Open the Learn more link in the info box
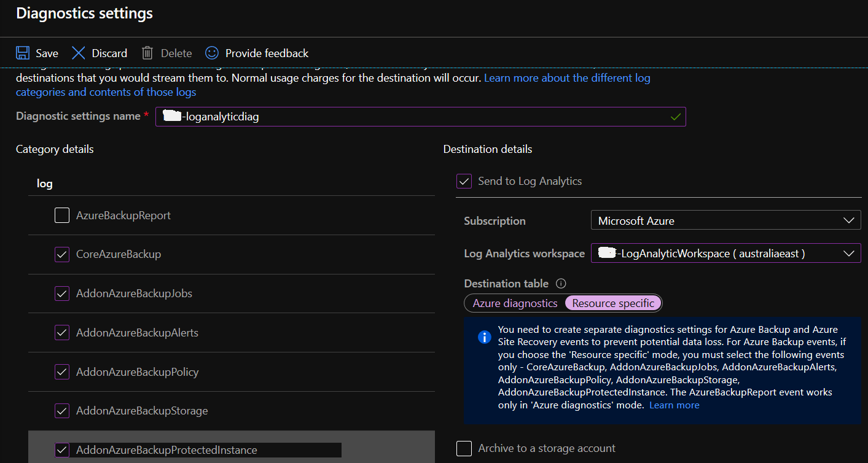 click(x=674, y=405)
